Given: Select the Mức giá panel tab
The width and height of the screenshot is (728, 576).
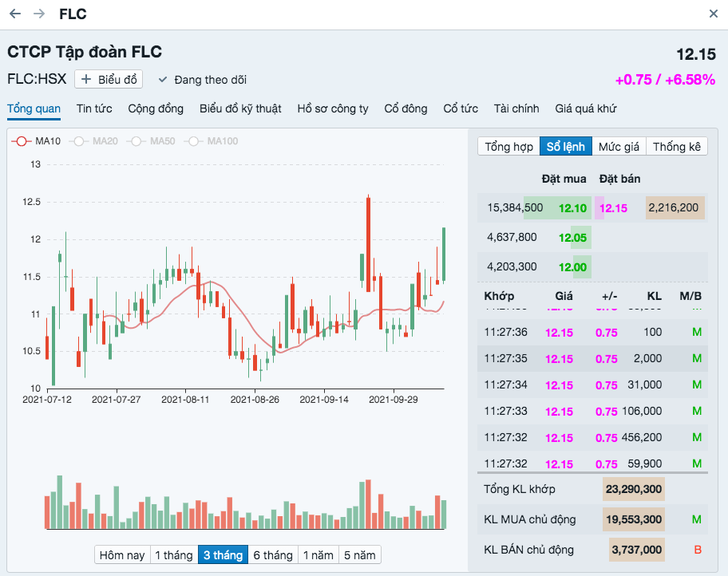Looking at the screenshot, I should pos(619,147).
